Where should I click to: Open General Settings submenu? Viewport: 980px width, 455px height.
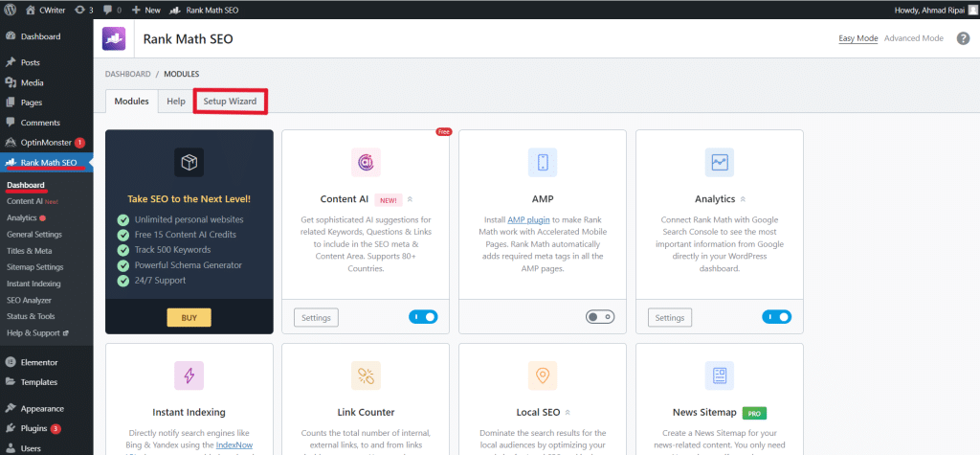click(x=34, y=234)
